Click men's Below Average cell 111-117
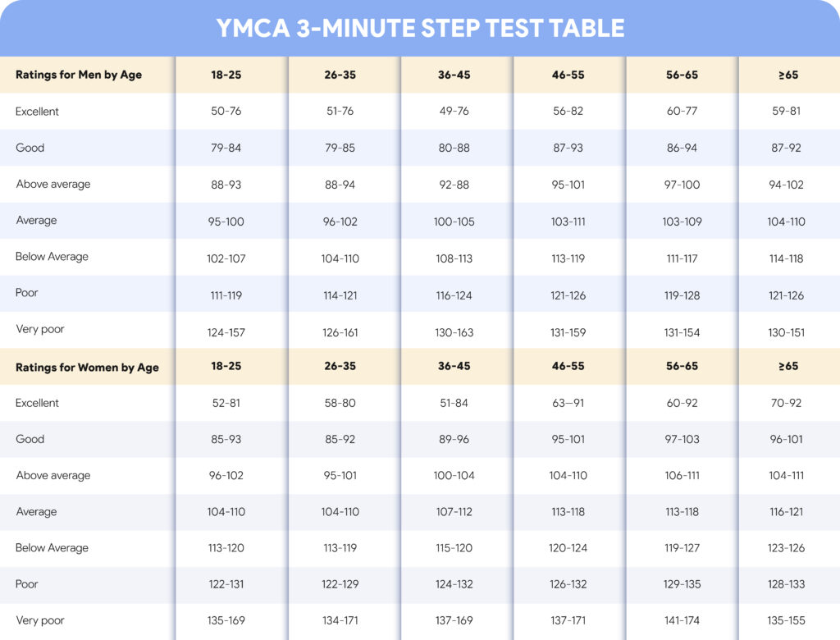The image size is (840, 640). coord(682,258)
